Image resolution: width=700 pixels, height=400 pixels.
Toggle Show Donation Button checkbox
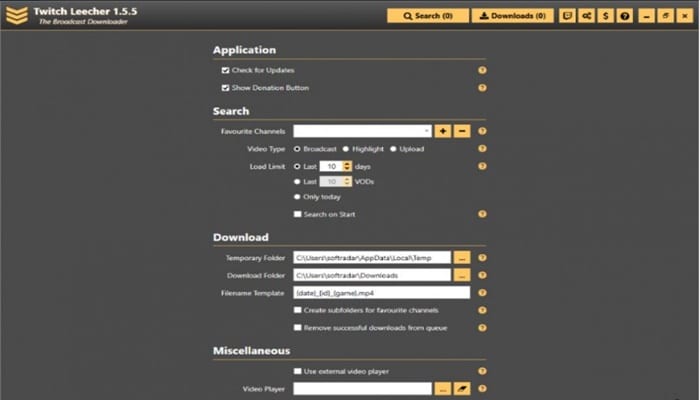tap(225, 88)
